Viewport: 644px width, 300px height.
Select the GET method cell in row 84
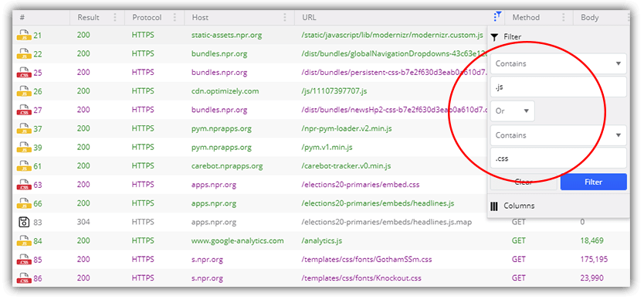[519, 240]
